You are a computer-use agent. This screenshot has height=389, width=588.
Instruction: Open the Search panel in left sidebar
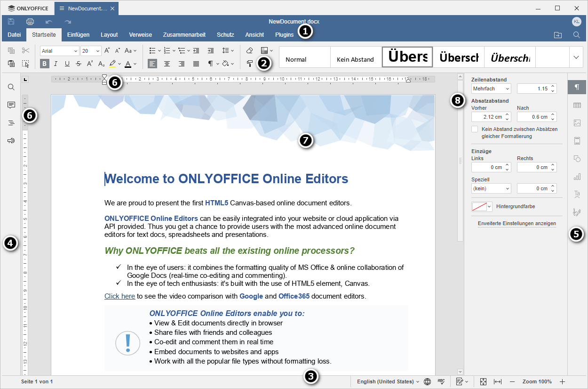(x=11, y=87)
